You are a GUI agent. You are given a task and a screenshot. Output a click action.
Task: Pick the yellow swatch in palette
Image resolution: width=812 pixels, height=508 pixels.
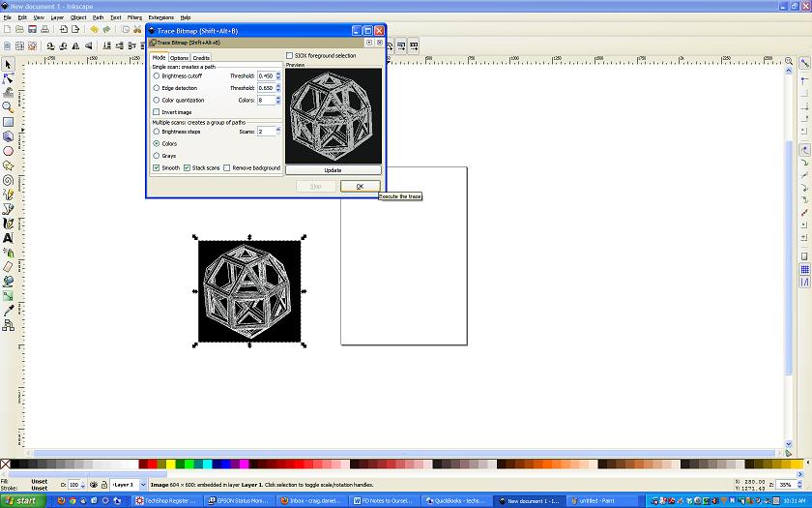pos(170,463)
